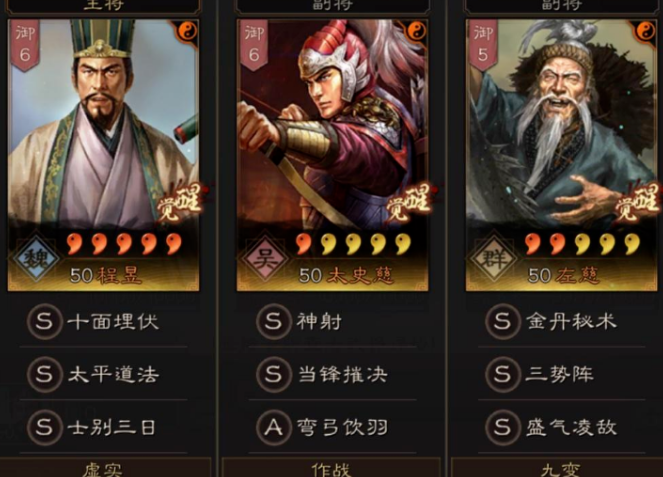Tap the 魏 faction diamond badge
The image size is (663, 477).
coord(36,258)
